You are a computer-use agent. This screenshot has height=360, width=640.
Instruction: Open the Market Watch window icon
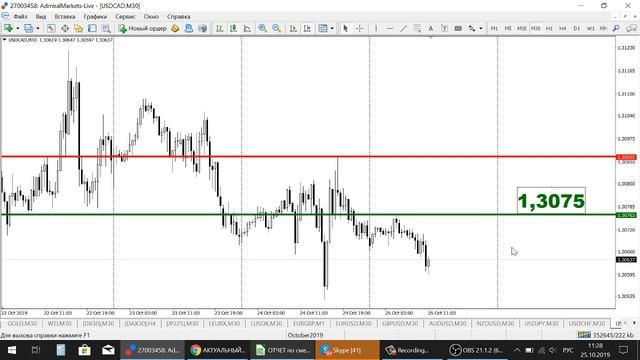click(x=51, y=28)
